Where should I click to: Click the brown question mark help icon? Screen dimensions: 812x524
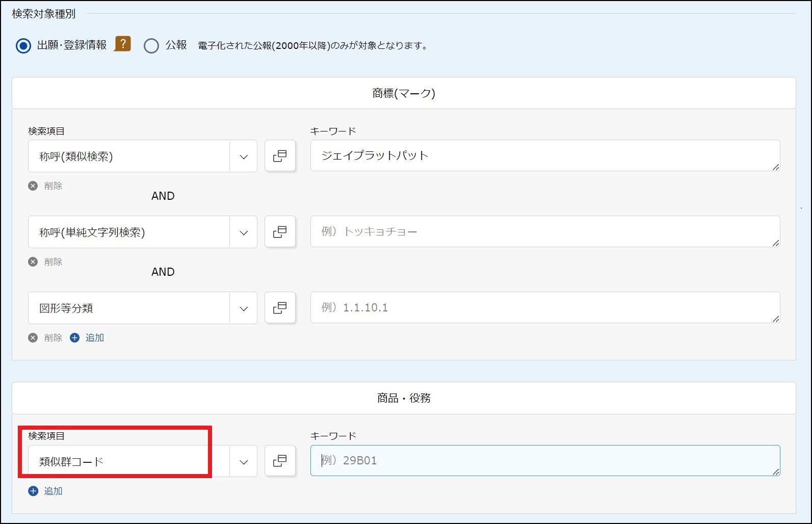click(x=122, y=44)
